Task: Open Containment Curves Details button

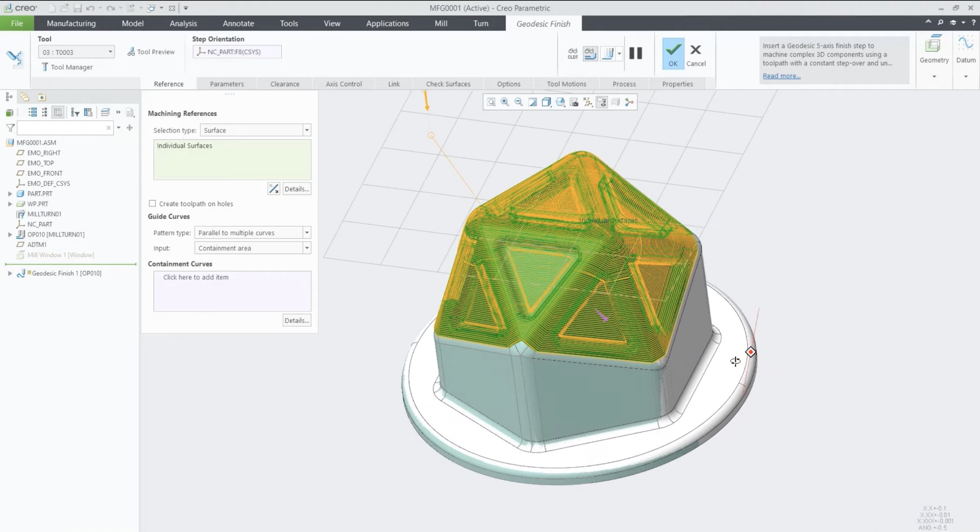Action: [x=297, y=320]
